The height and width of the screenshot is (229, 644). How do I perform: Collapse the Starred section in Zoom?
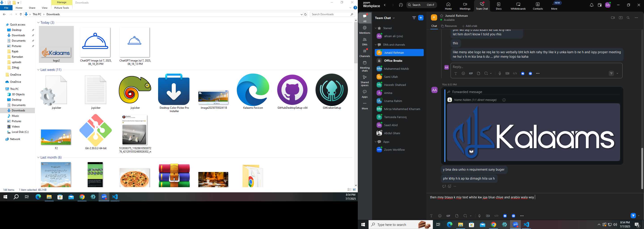tap(375, 28)
